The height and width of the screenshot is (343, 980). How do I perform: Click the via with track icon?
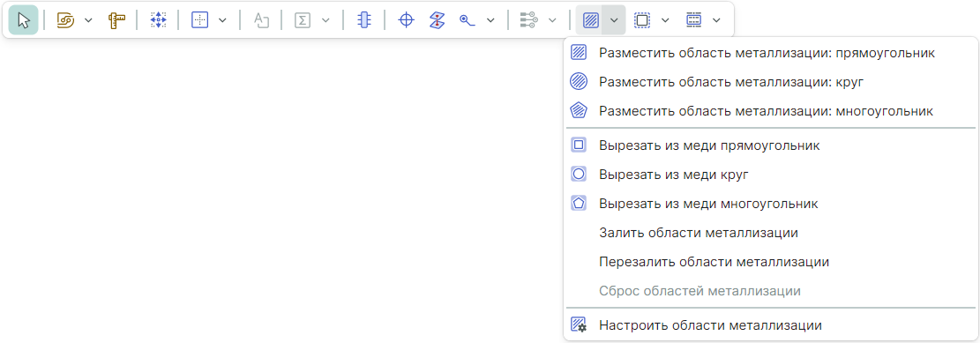tap(468, 20)
